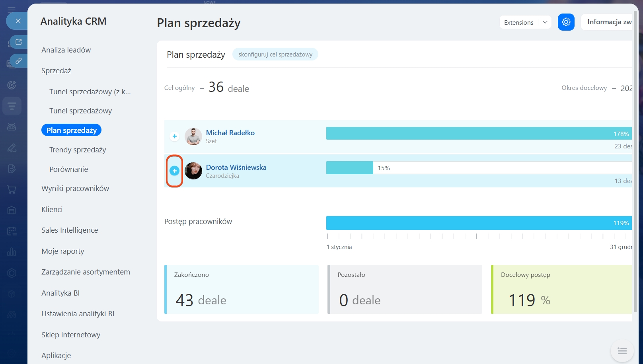
Task: Open Analityka BI section
Action: pyautogui.click(x=60, y=293)
